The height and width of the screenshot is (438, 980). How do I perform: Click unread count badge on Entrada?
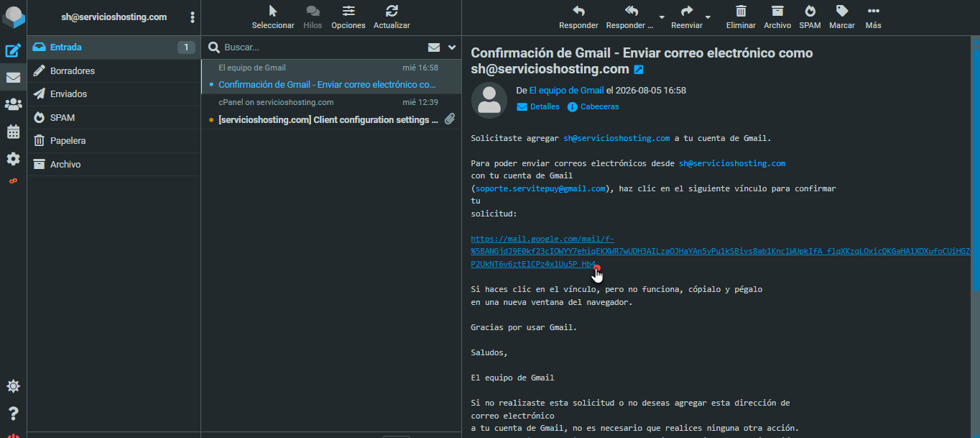(x=186, y=47)
